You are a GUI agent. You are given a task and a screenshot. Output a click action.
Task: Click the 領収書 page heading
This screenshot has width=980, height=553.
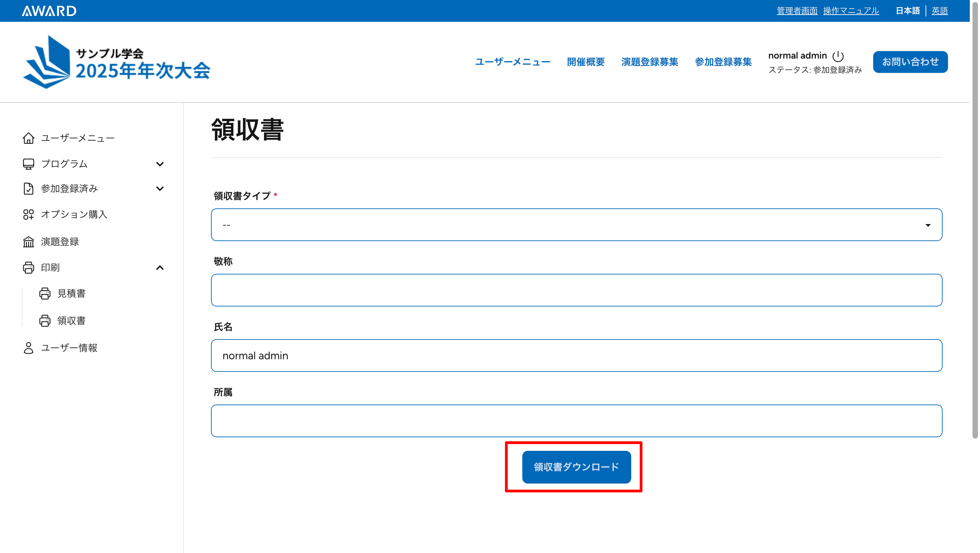(247, 130)
